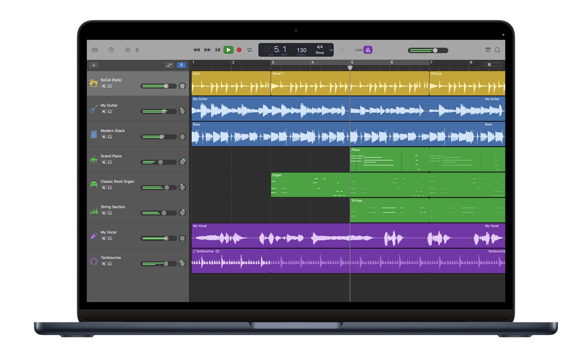
Task: Click the Rewind button
Action: pyautogui.click(x=196, y=50)
